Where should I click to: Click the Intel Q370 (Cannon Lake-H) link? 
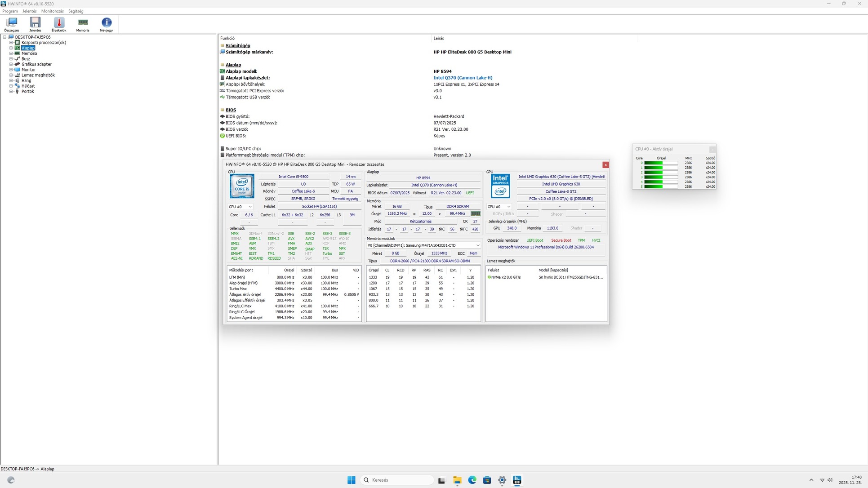pyautogui.click(x=463, y=78)
